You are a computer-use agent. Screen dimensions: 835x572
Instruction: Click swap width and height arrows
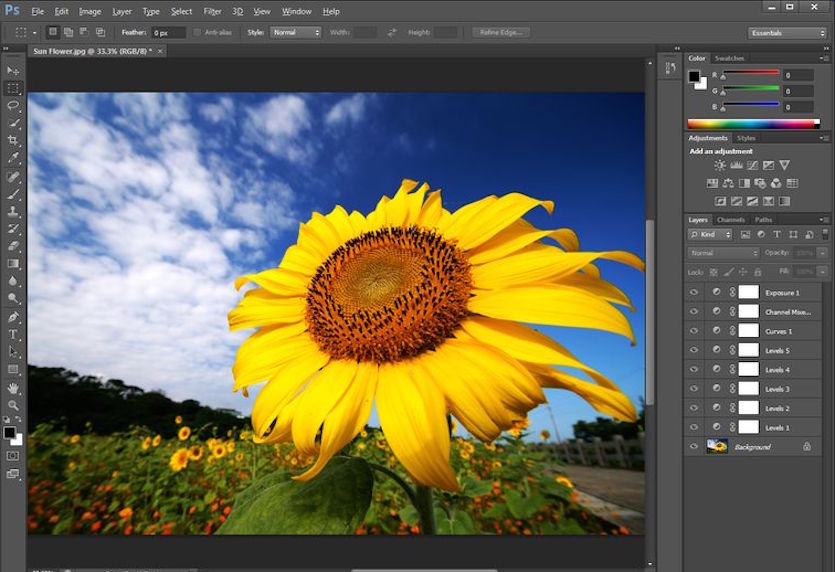392,32
